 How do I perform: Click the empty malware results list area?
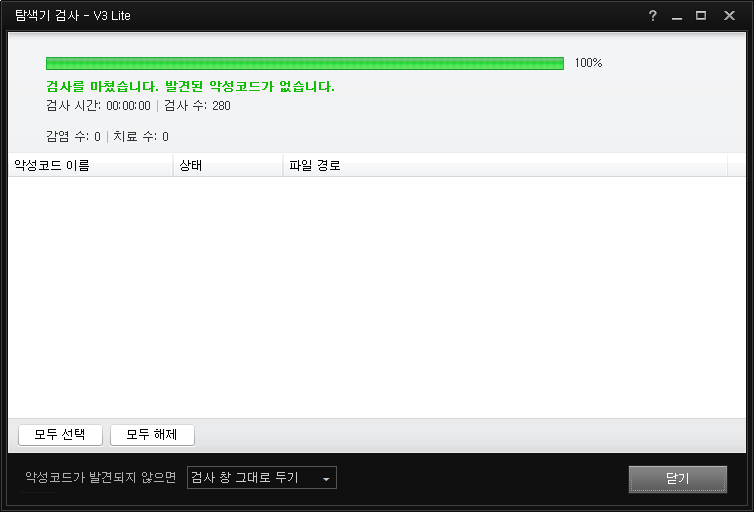pyautogui.click(x=377, y=297)
